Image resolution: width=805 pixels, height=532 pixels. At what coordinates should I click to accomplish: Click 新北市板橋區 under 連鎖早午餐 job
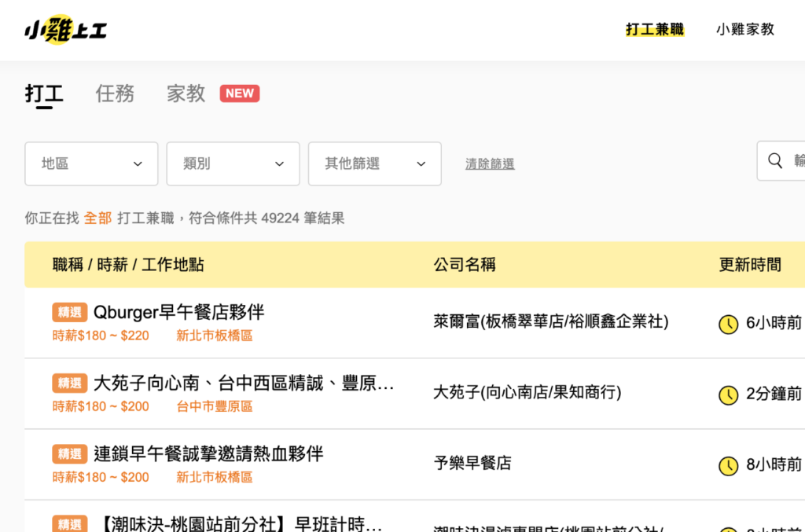(215, 477)
